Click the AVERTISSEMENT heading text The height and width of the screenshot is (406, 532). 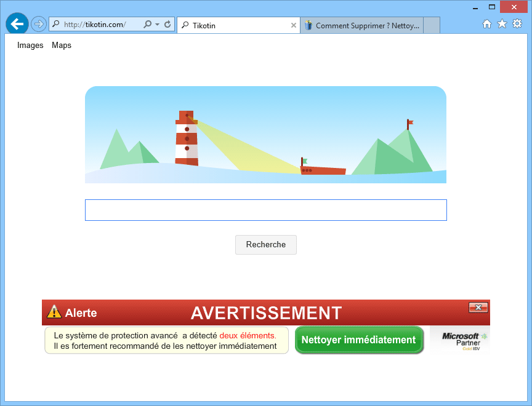click(x=266, y=312)
